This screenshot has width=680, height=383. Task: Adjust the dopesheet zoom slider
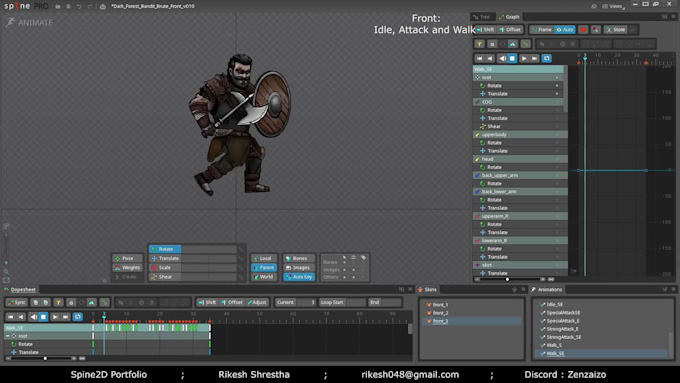[45, 358]
